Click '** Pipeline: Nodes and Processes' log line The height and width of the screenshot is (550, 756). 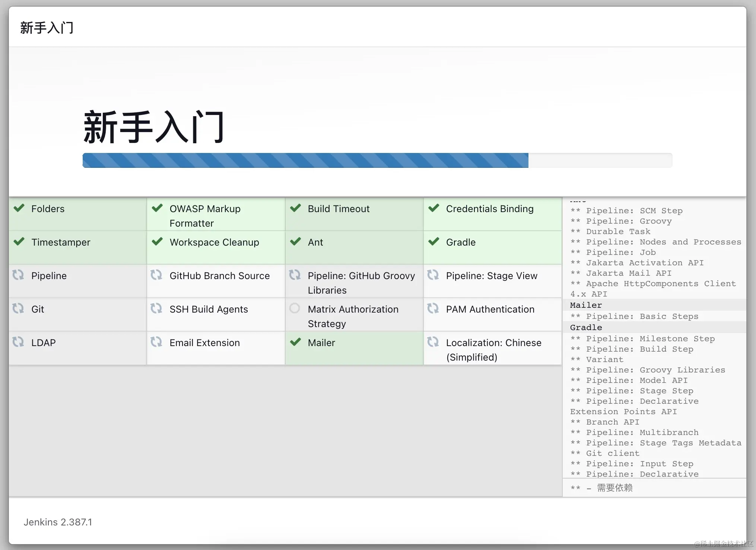[655, 242]
